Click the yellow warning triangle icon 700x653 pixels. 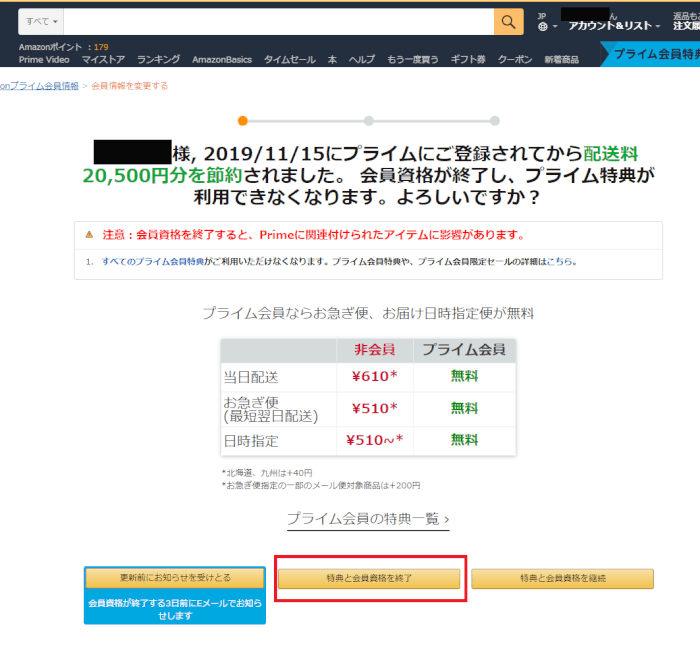tap(89, 235)
